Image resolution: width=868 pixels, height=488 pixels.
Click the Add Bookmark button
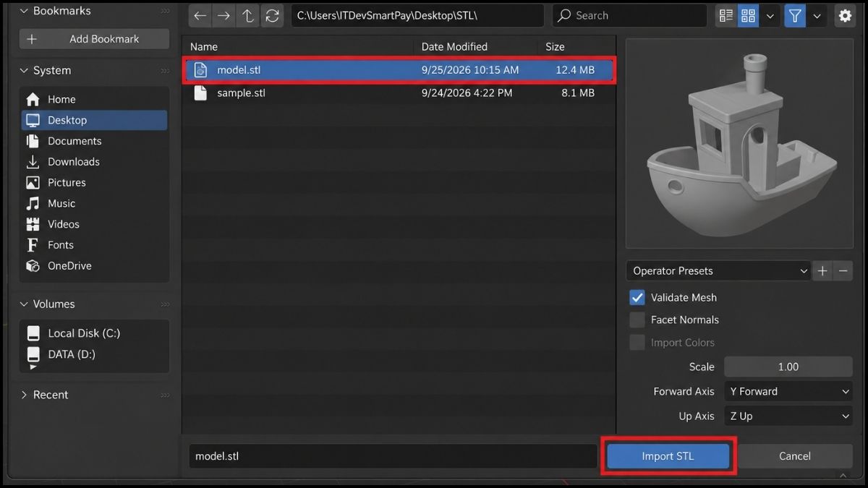point(95,39)
